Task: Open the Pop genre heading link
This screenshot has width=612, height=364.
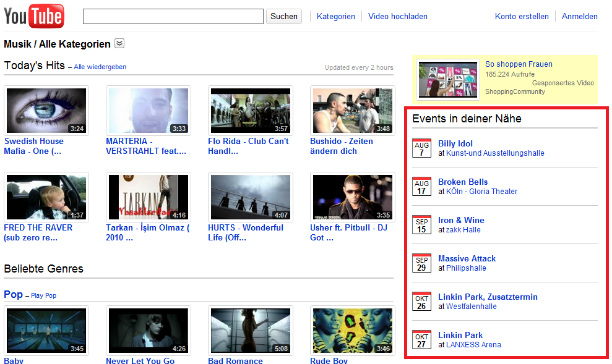Action: coord(13,294)
